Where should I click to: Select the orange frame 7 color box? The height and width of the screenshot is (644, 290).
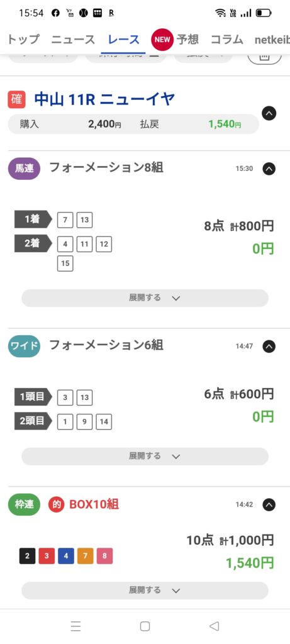86,556
